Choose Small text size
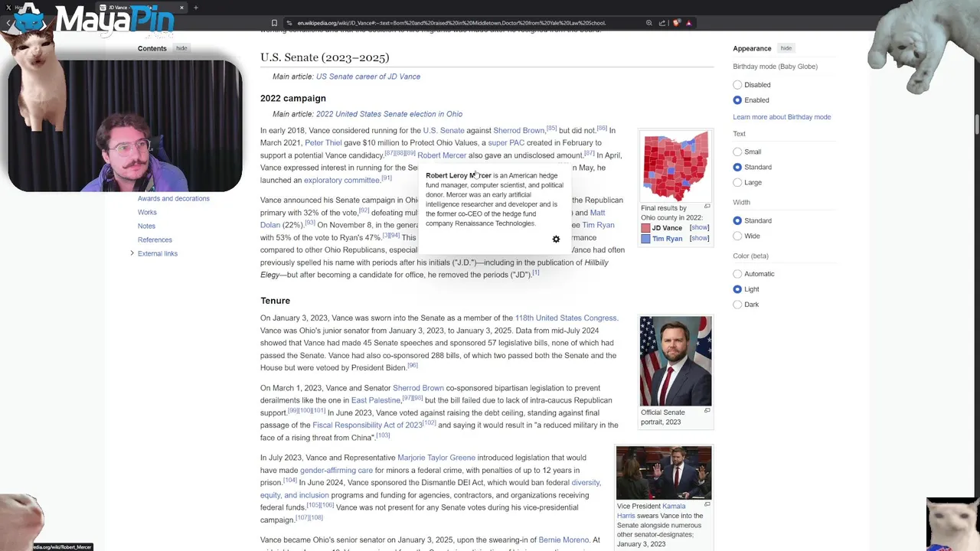This screenshot has height=551, width=980. (x=737, y=152)
